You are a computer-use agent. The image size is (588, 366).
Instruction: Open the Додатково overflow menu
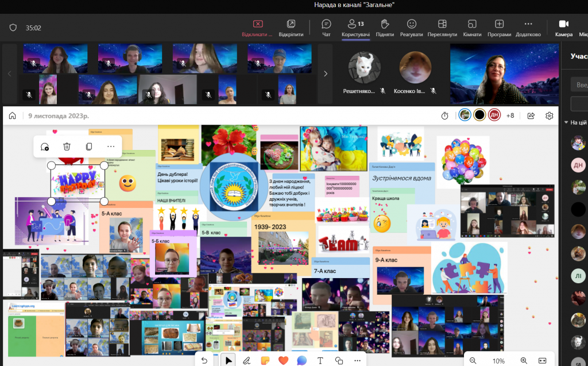(x=529, y=26)
